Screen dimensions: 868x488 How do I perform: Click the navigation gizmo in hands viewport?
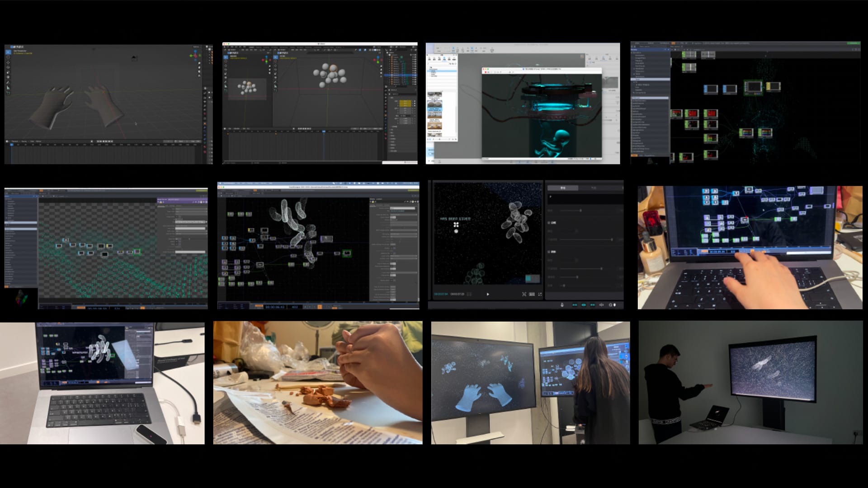(195, 55)
